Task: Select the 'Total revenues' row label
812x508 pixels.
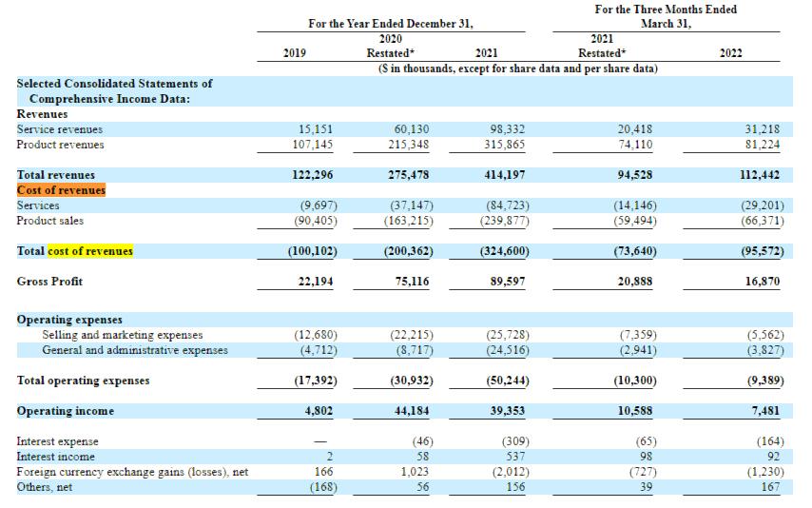Action: tap(55, 175)
